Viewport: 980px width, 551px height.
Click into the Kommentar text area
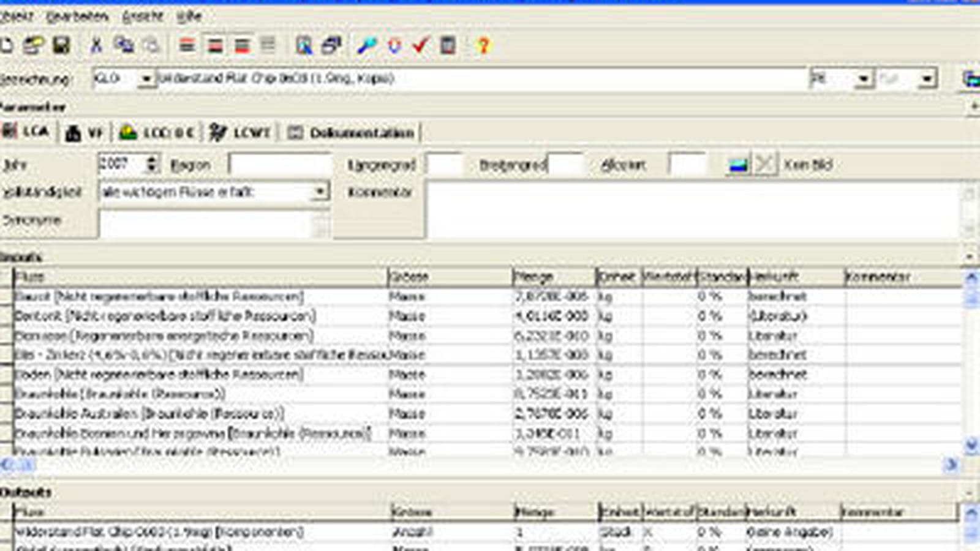pyautogui.click(x=693, y=211)
